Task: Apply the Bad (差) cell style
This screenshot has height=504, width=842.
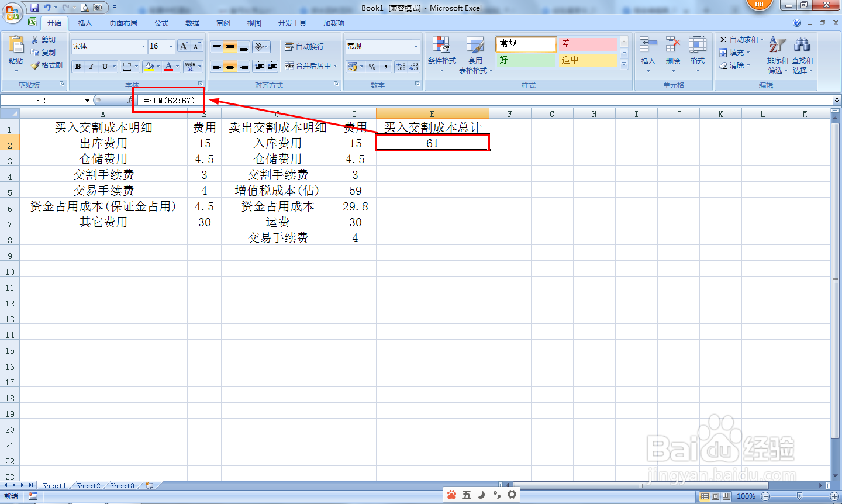Action: pyautogui.click(x=588, y=44)
